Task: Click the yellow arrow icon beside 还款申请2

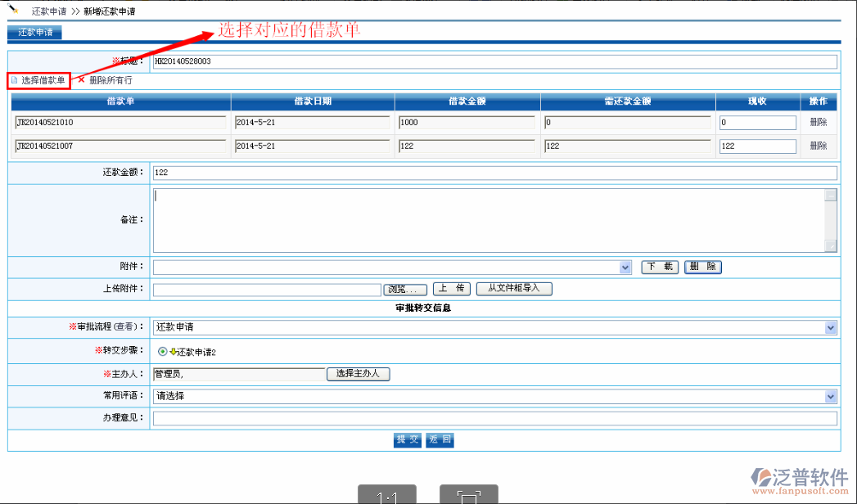Action: point(174,351)
